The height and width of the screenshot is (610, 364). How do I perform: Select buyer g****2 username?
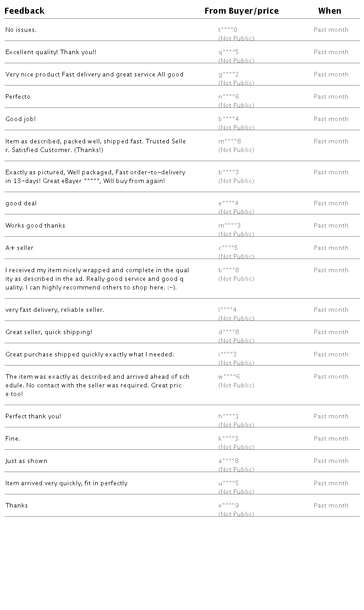[228, 75]
